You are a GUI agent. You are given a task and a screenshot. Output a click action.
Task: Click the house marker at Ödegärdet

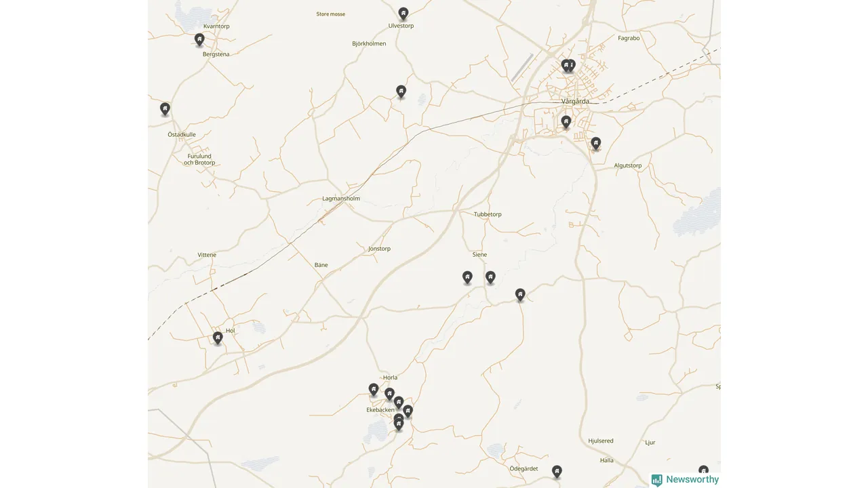[557, 471]
